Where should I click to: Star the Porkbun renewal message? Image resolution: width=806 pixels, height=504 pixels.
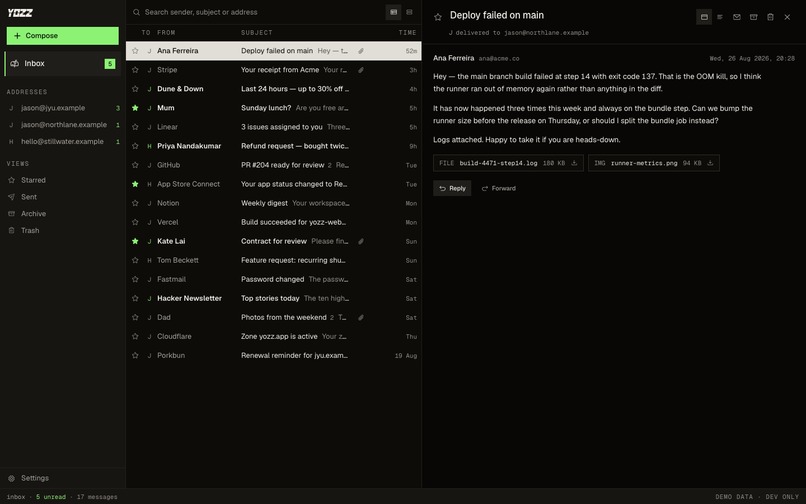(135, 355)
